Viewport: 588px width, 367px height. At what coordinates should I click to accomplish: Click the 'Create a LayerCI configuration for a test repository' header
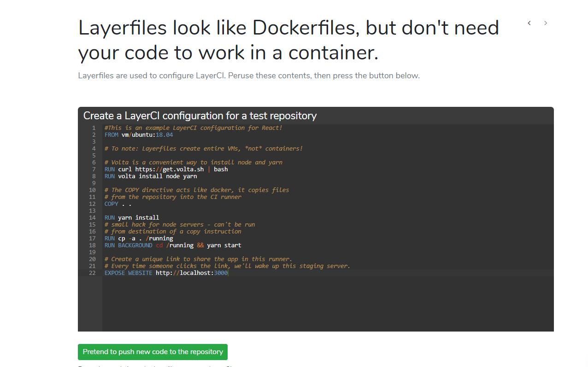(x=200, y=116)
